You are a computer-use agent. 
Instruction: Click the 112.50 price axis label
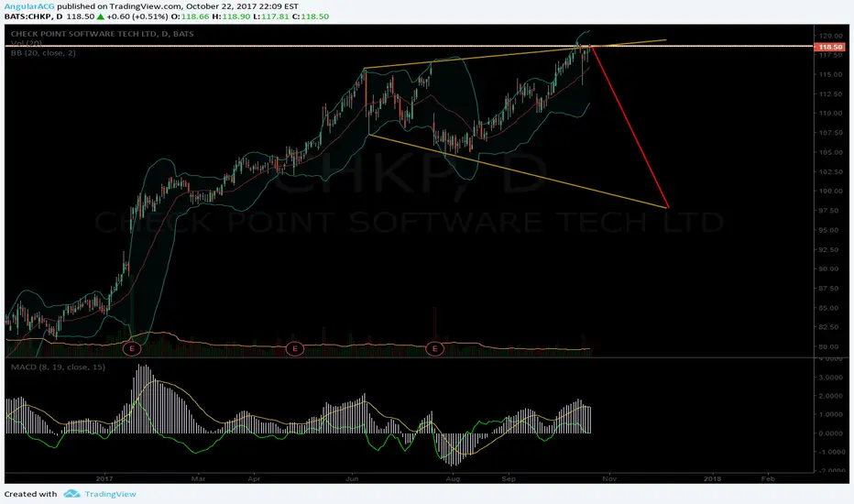click(830, 93)
